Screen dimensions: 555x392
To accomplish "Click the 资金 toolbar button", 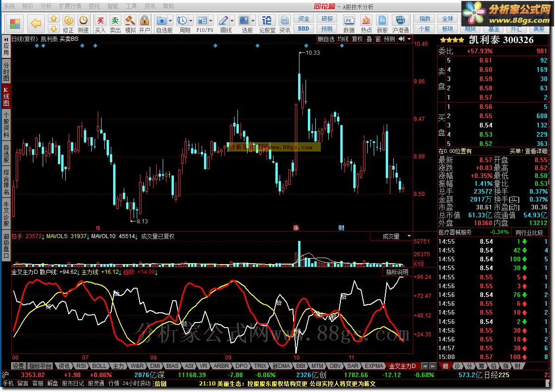I will [304, 19].
